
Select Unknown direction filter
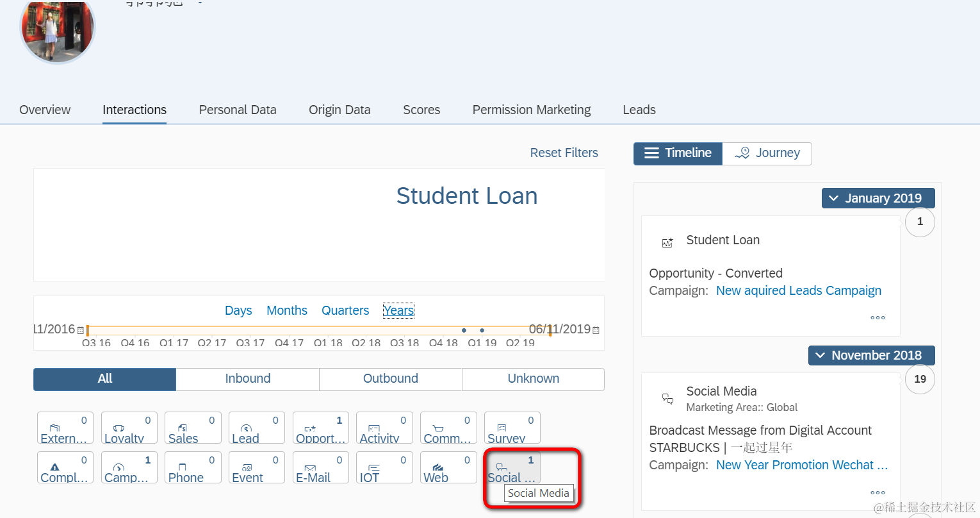(x=534, y=379)
